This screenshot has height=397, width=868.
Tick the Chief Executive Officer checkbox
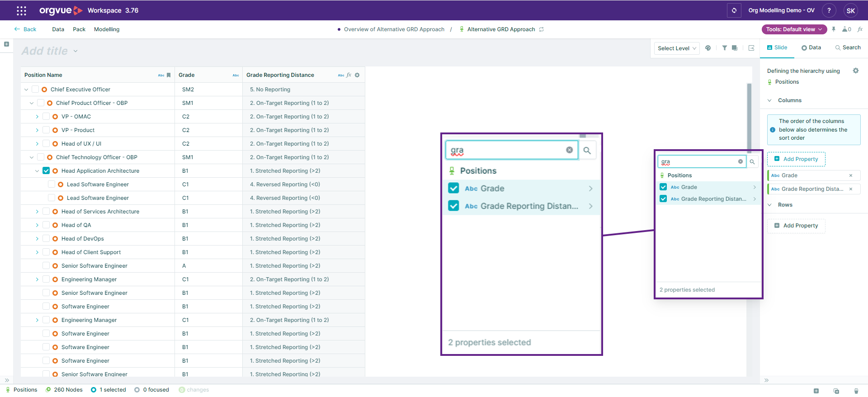(x=35, y=89)
